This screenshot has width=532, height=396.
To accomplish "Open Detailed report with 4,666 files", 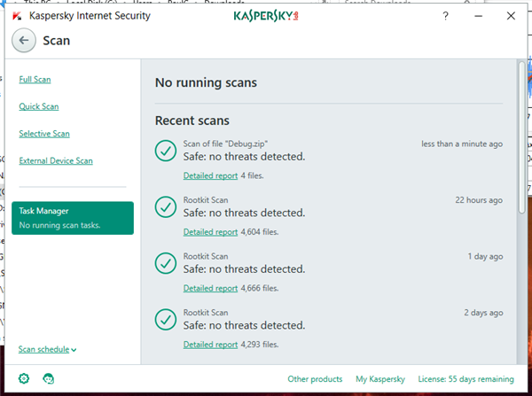I will (210, 288).
